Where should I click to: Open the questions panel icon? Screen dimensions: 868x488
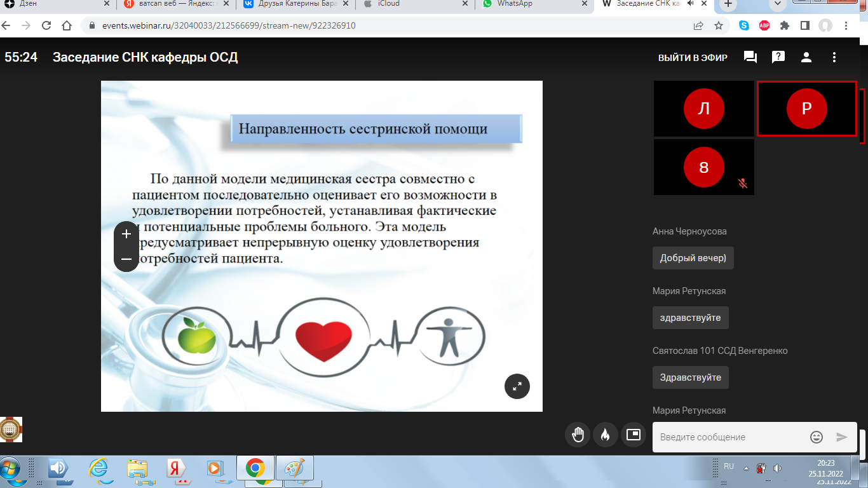point(778,57)
